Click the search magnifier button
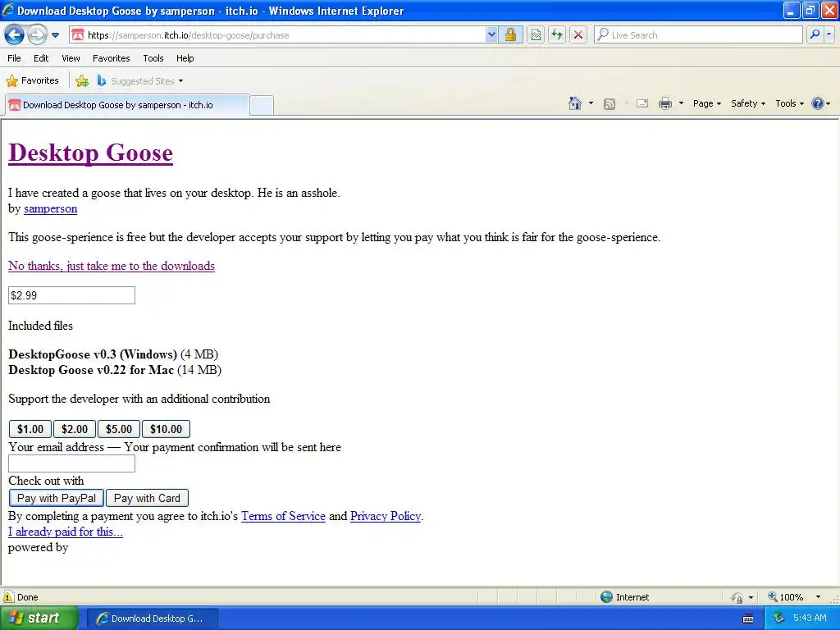The image size is (840, 630). click(x=815, y=34)
